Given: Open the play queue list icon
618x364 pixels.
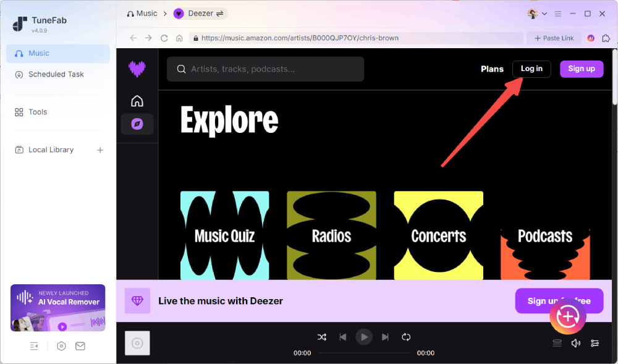Looking at the screenshot, I should point(557,344).
